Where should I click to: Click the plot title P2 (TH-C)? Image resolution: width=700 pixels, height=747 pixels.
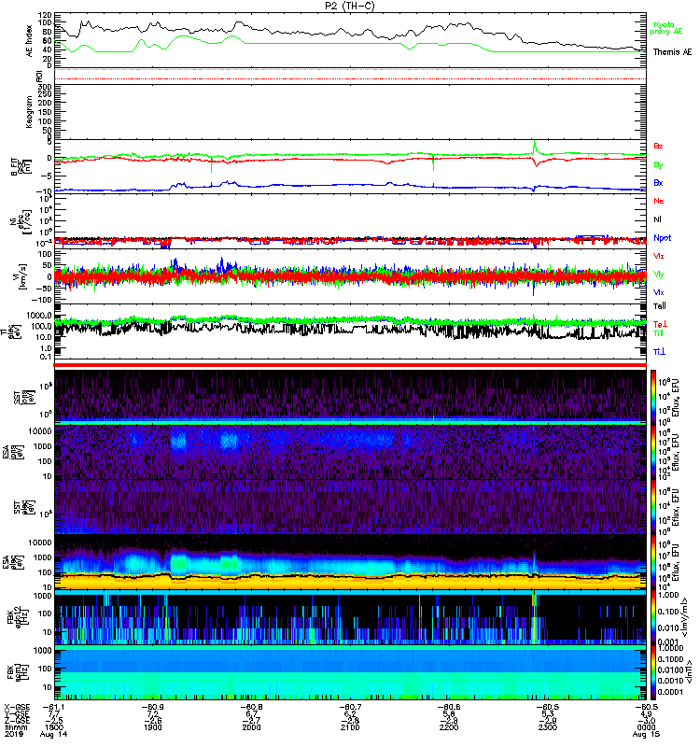click(350, 6)
